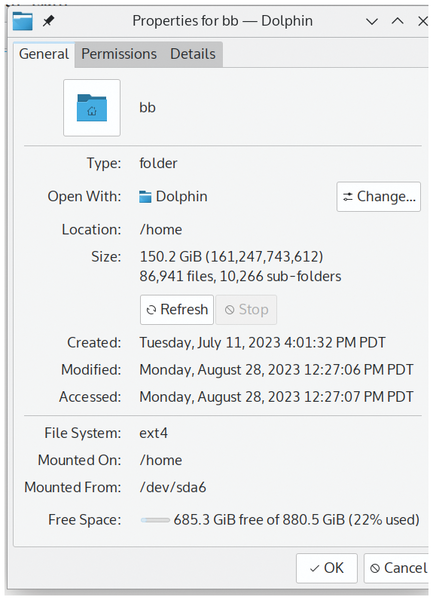This screenshot has height=600, width=433.
Task: Click the disabled Stop button
Action: (x=246, y=310)
